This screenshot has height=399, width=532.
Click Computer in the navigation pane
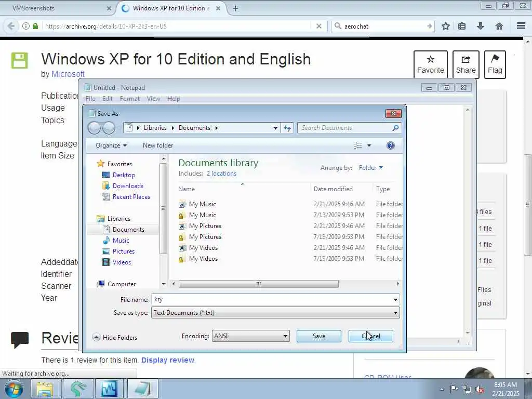pos(122,284)
